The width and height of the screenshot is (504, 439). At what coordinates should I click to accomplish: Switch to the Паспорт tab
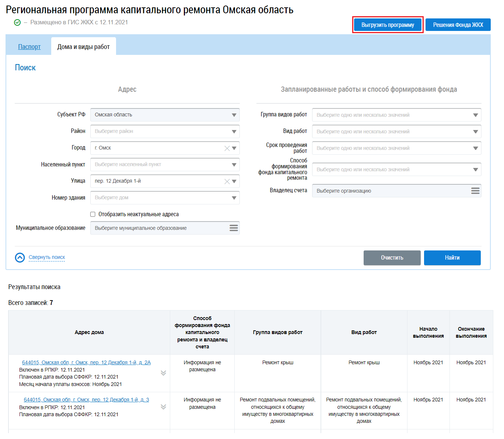(29, 47)
